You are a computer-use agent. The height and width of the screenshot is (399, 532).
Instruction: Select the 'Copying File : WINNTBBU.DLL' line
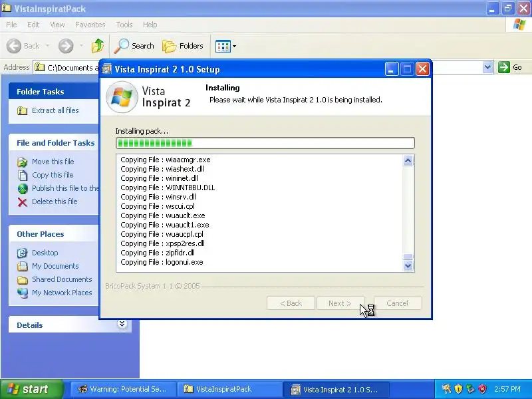coord(168,188)
